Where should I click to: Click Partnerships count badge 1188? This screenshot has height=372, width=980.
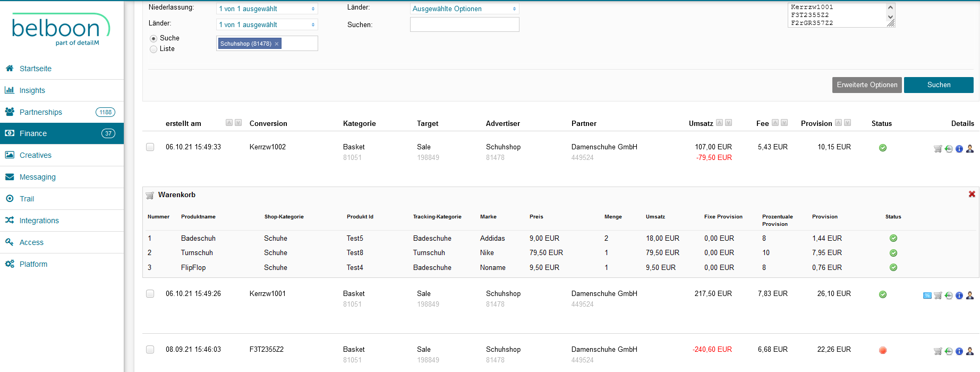point(105,112)
